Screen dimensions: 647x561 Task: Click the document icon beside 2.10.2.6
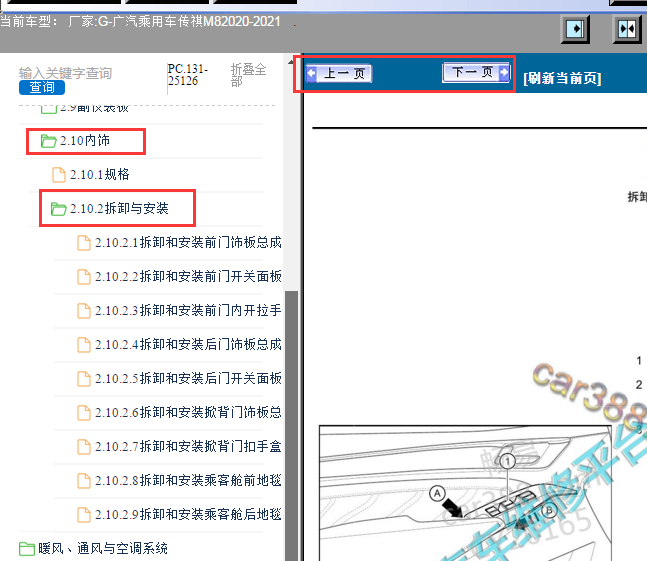tap(84, 413)
